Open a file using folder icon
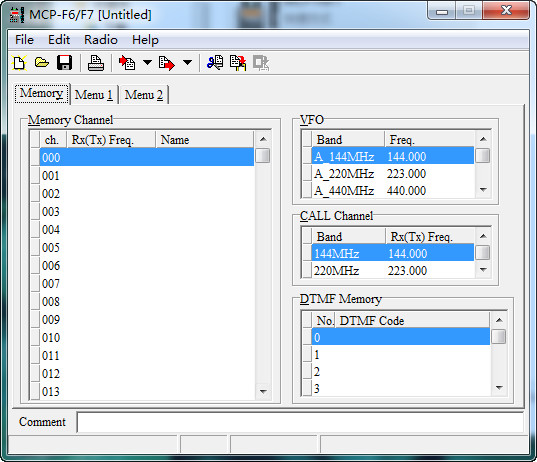This screenshot has width=537, height=462. pyautogui.click(x=42, y=63)
